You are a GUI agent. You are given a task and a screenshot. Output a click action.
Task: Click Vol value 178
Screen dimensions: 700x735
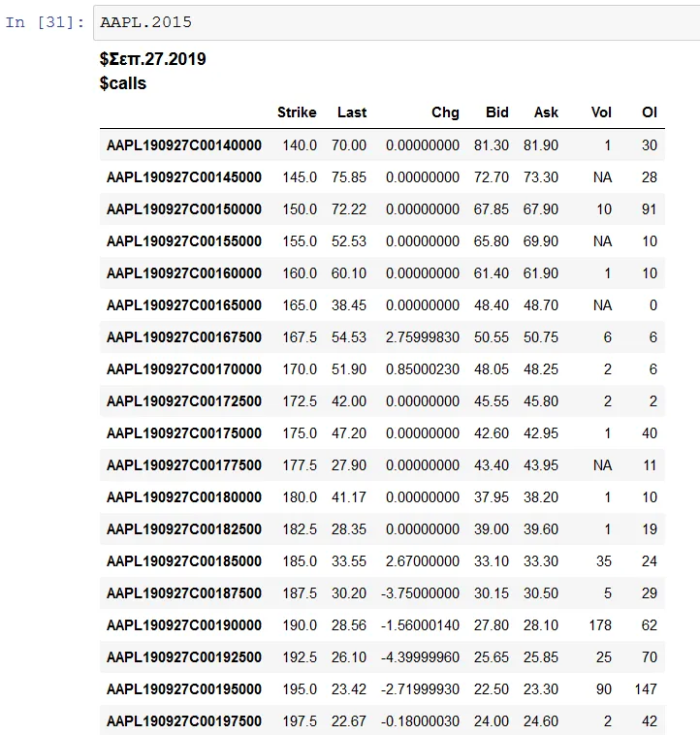point(600,625)
